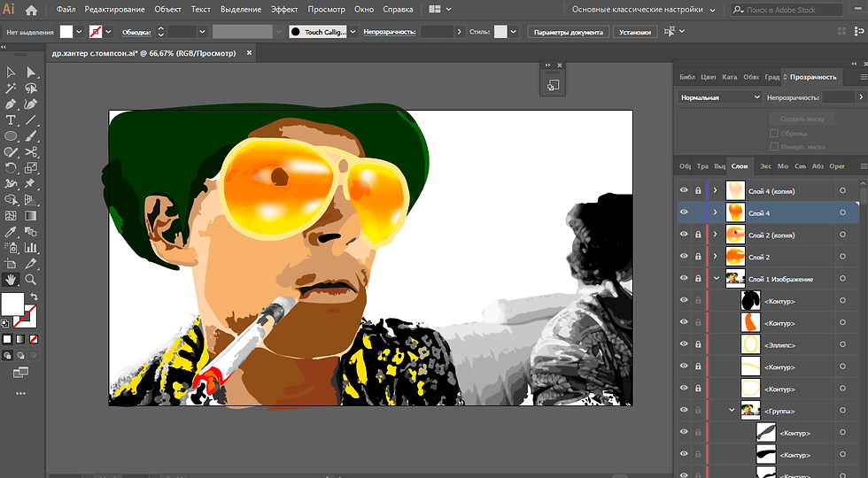Screen dimensions: 868x478
Task: Select the Slice tool
Action: 31,264
